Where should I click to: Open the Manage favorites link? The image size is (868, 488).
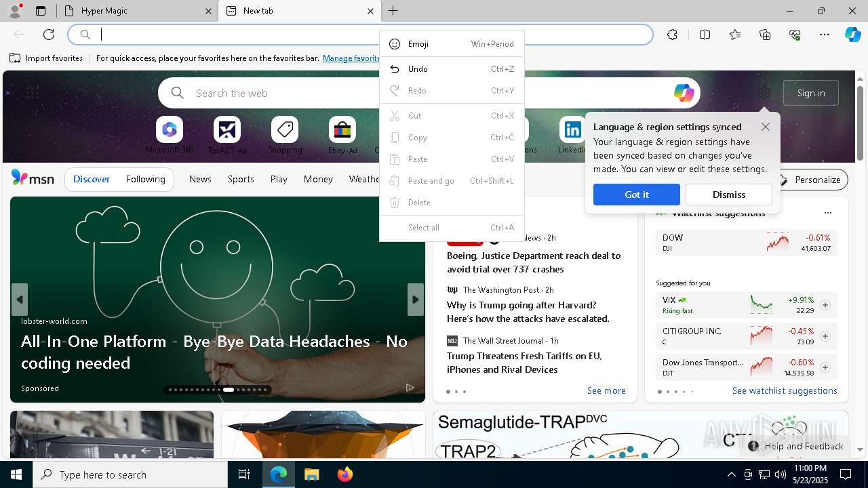tap(351, 58)
